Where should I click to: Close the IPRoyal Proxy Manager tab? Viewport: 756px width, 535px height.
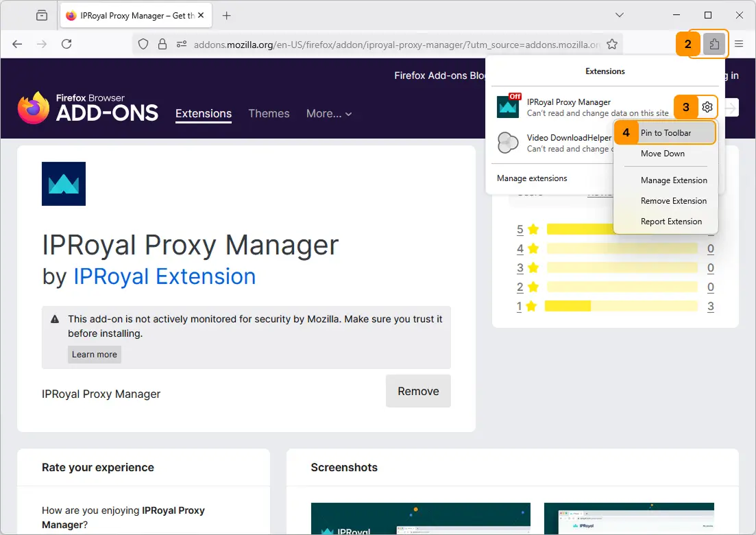coord(201,16)
